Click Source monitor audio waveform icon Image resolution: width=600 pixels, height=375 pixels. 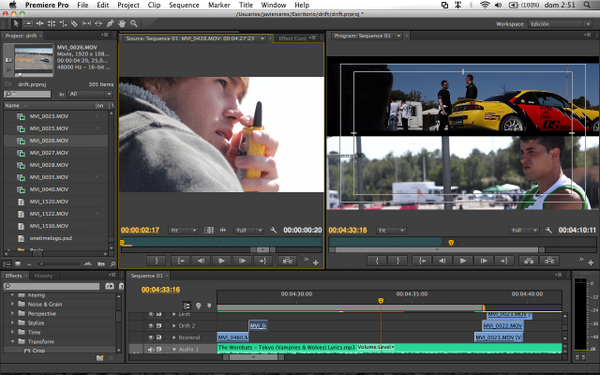[x=223, y=230]
